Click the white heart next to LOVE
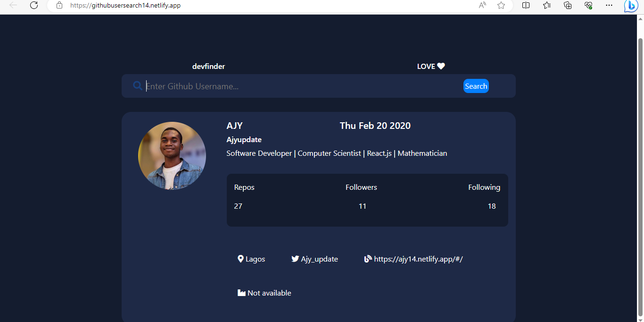This screenshot has height=322, width=644. [x=441, y=66]
